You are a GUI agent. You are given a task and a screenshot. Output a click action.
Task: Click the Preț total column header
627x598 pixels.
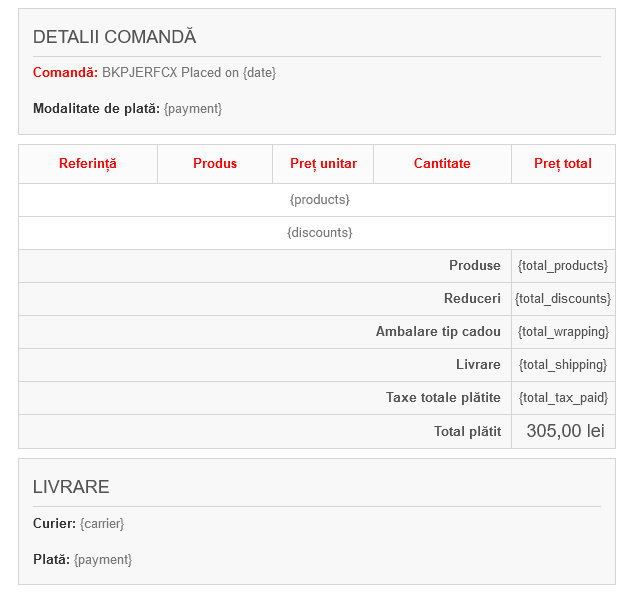(563, 163)
